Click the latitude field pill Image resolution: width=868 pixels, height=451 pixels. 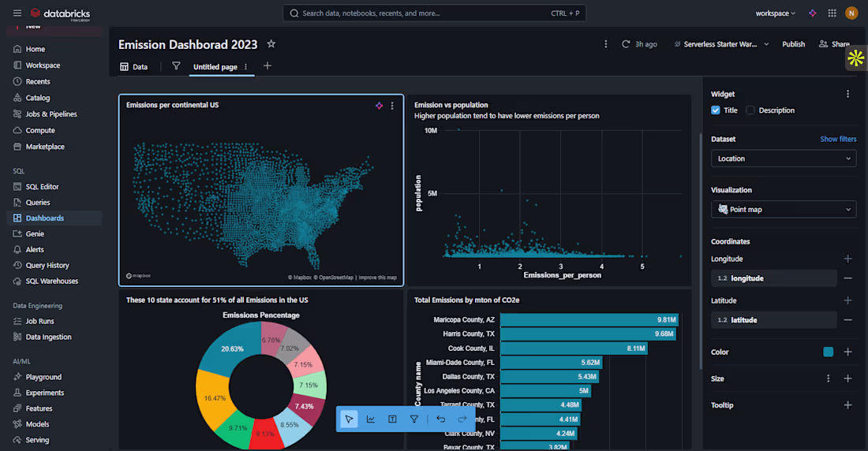point(774,320)
